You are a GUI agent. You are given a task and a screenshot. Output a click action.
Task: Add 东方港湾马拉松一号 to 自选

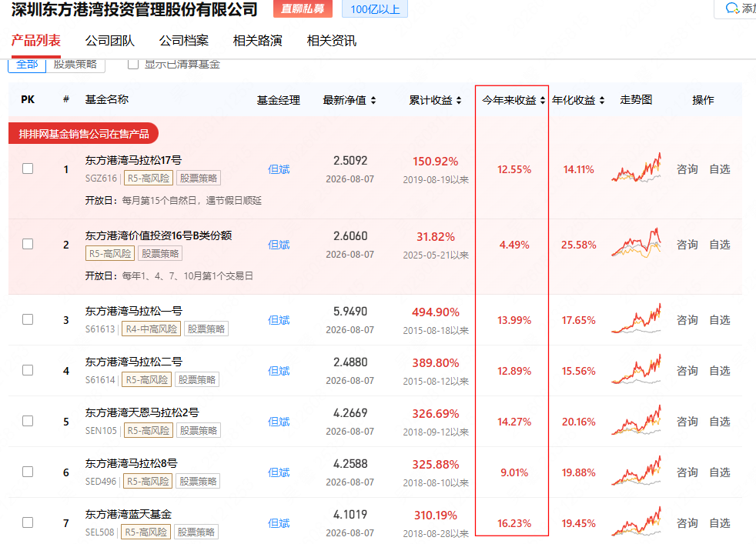point(719,320)
